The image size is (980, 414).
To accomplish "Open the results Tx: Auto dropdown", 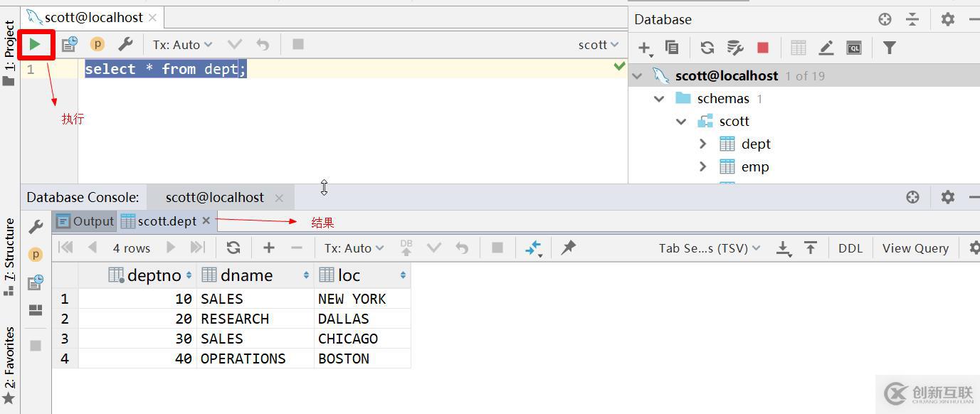I will [x=354, y=248].
